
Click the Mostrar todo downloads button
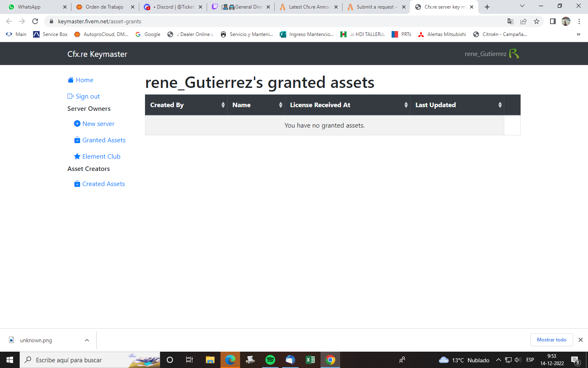(552, 340)
